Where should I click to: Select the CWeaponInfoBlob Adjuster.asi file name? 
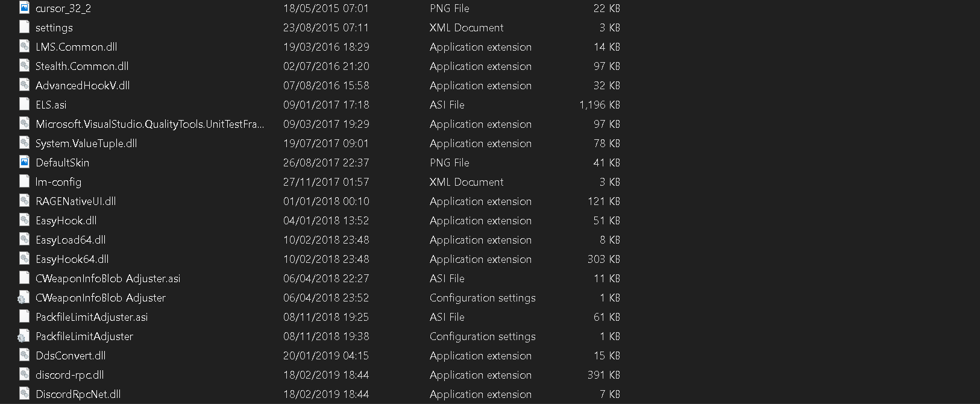pyautogui.click(x=108, y=279)
